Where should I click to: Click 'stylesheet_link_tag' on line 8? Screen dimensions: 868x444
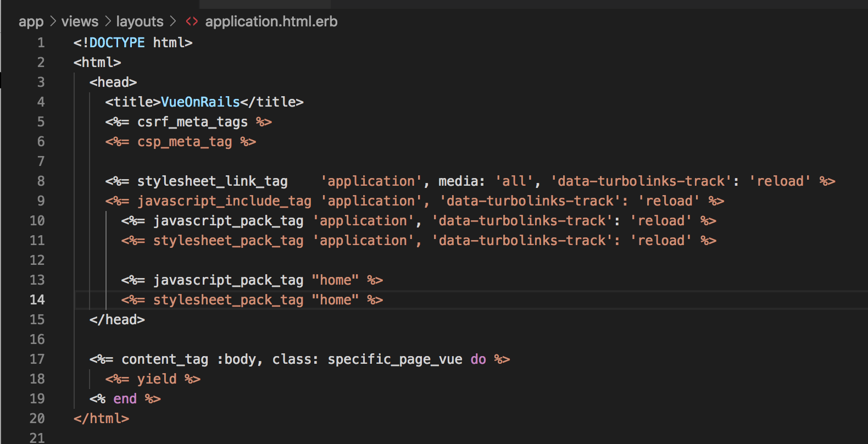coord(212,181)
